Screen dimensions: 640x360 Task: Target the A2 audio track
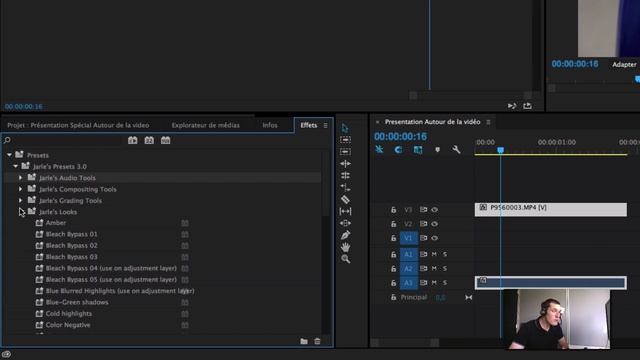click(x=409, y=269)
